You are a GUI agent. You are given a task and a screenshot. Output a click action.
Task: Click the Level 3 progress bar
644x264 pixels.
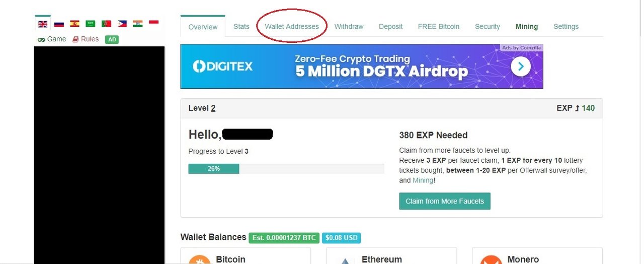pos(286,169)
